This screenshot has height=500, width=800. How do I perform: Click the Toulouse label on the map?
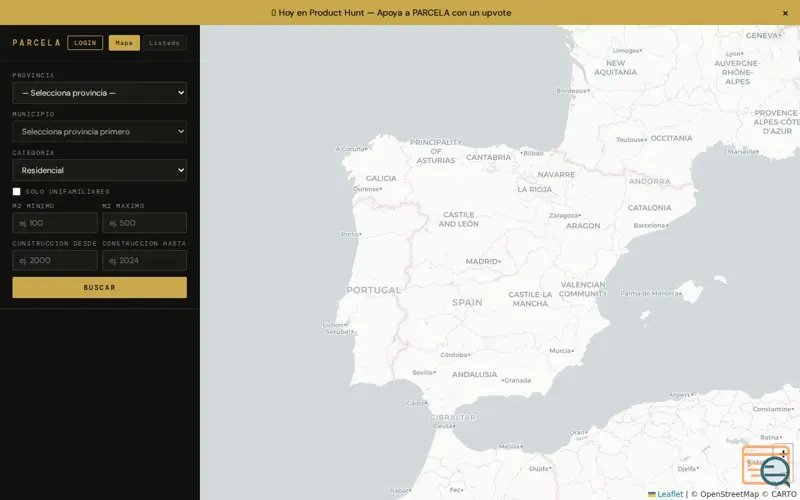(x=630, y=139)
